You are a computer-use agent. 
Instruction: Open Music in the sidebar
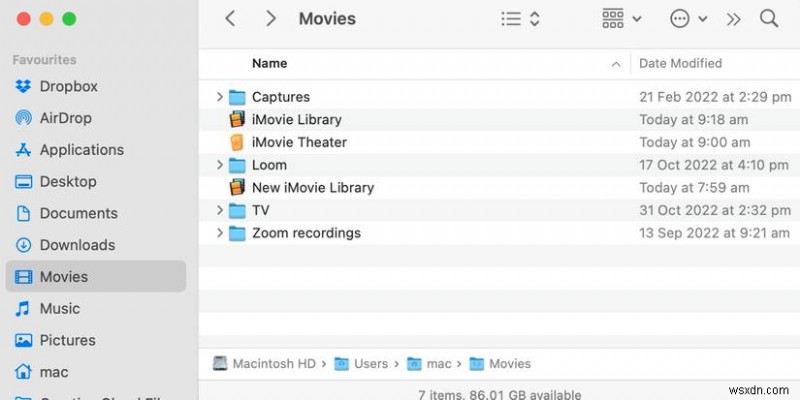[x=47, y=308]
